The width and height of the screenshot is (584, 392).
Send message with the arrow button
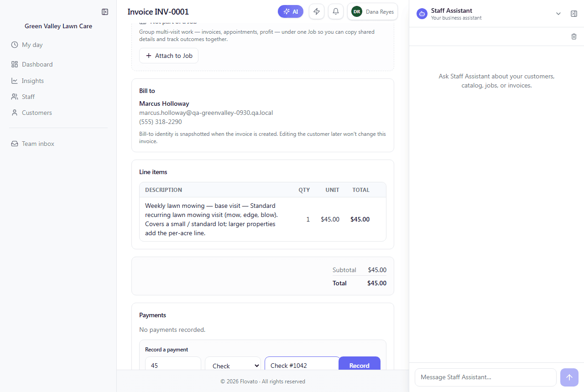(569, 377)
